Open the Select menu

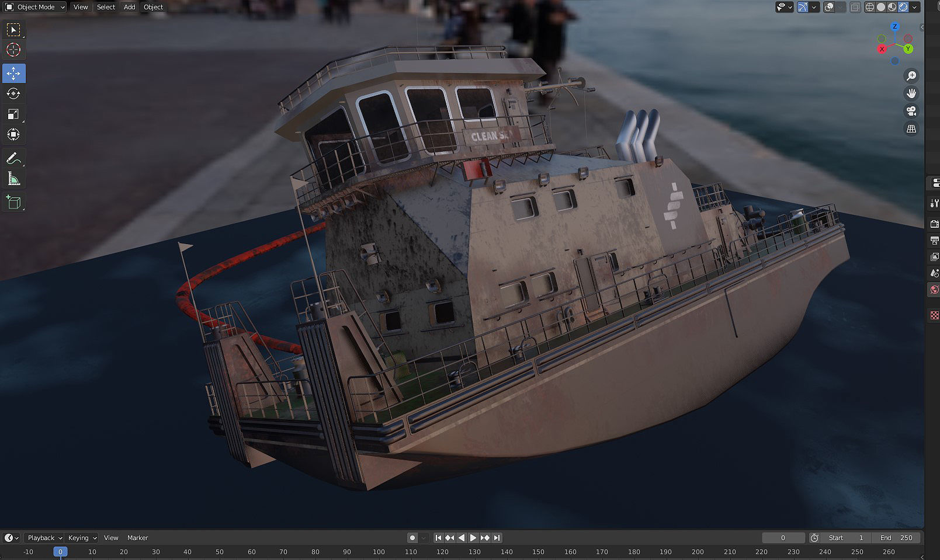point(106,7)
